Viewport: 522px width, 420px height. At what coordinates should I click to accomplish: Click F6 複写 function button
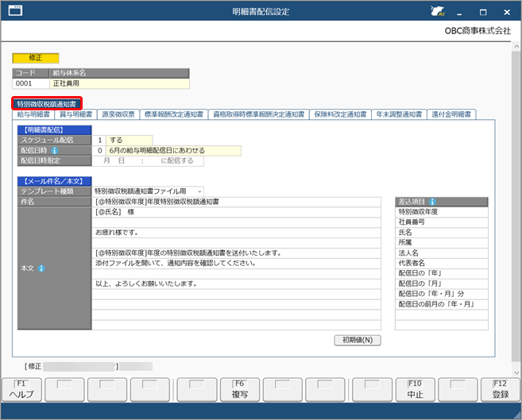240,390
